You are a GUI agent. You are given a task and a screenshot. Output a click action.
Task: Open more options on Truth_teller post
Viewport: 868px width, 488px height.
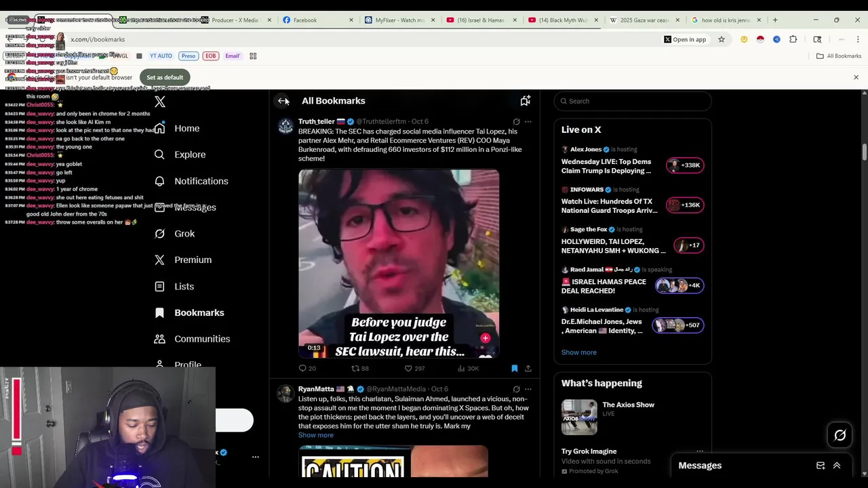click(x=528, y=122)
